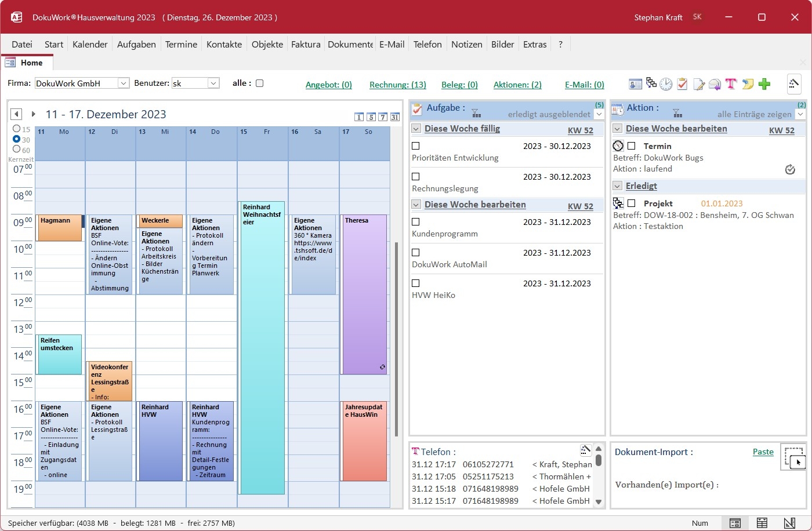Tick the Termin action checkbox
This screenshot has height=531, width=812.
coord(632,146)
